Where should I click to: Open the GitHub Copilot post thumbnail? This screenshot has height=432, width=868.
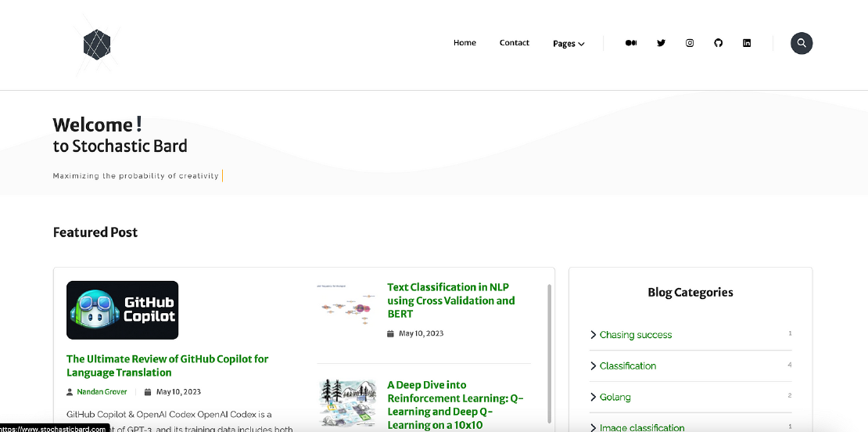122,310
